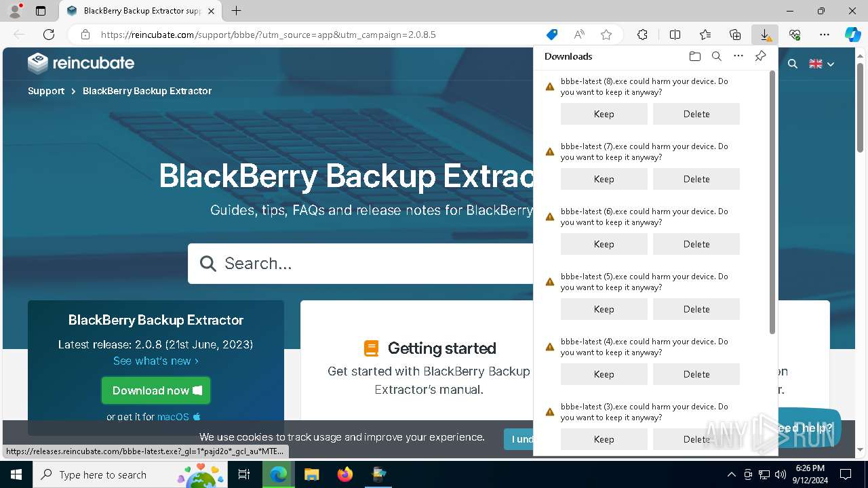Open Split screen icon
This screenshot has width=868, height=488.
tap(675, 35)
